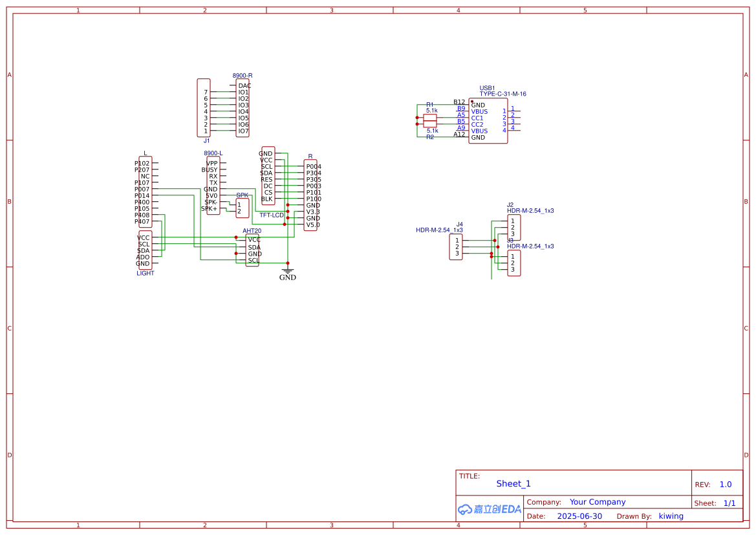This screenshot has height=535, width=756.
Task: Click the 8900-R module label
Action: pos(243,76)
